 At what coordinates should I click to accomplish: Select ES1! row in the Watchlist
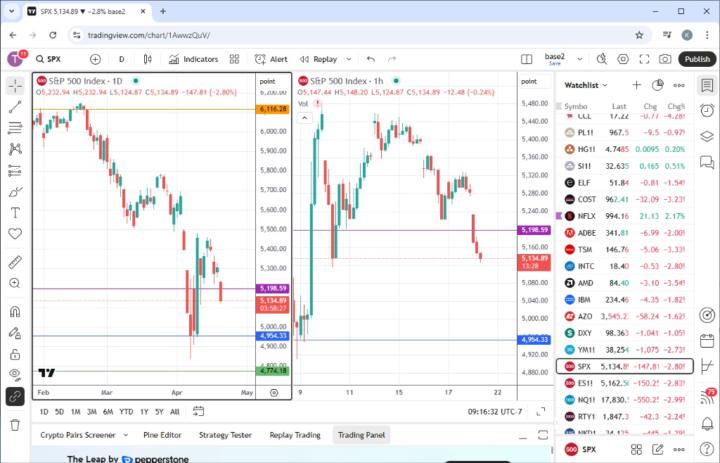(624, 383)
